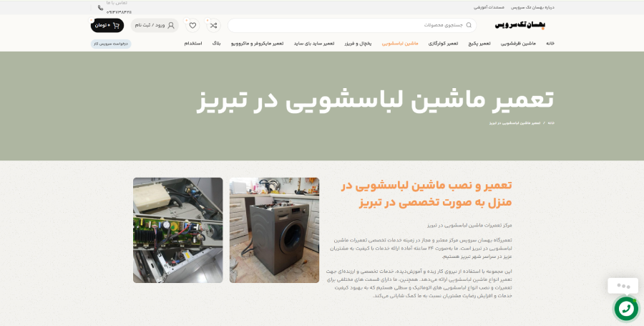The width and height of the screenshot is (644, 326).
Task: Open the floating green phone call button
Action: click(626, 308)
